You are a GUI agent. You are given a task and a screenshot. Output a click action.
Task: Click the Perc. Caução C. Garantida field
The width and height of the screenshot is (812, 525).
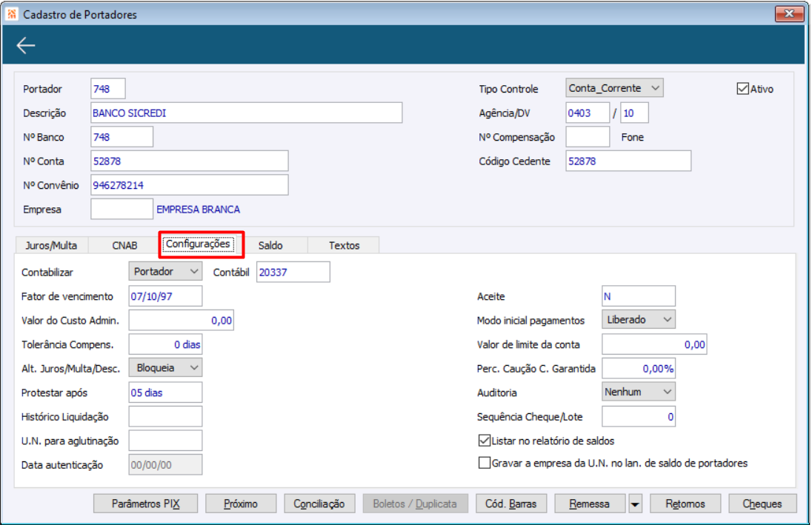coord(639,368)
